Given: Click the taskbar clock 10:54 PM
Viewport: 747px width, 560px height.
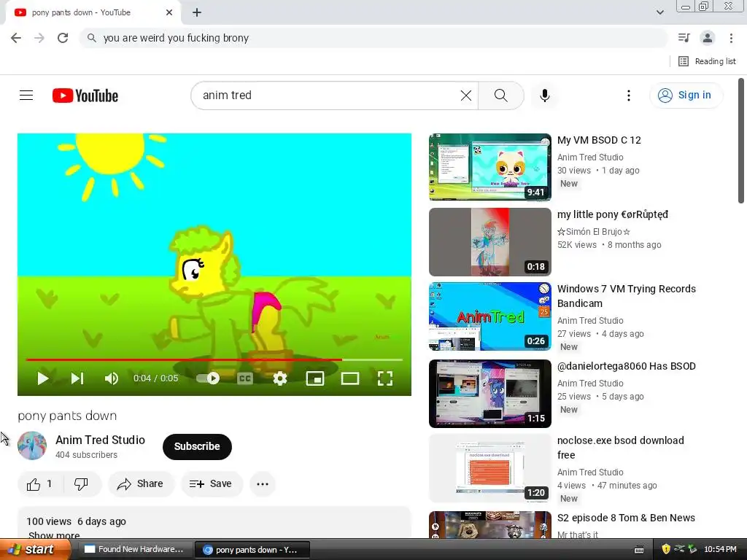Looking at the screenshot, I should (x=720, y=550).
